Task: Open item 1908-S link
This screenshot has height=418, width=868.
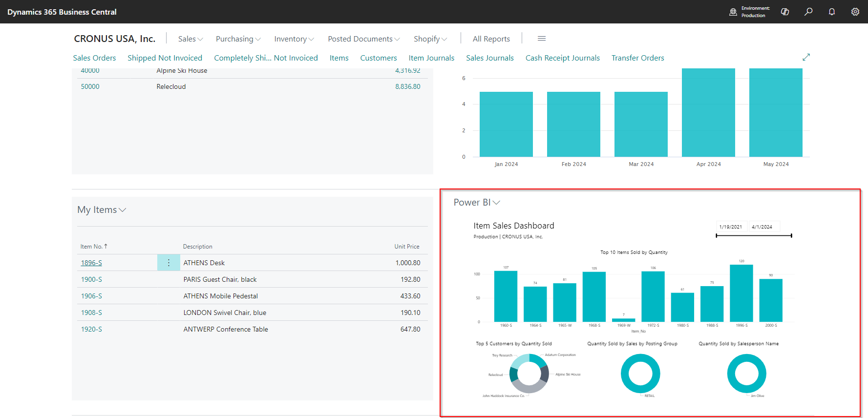Action: 91,313
